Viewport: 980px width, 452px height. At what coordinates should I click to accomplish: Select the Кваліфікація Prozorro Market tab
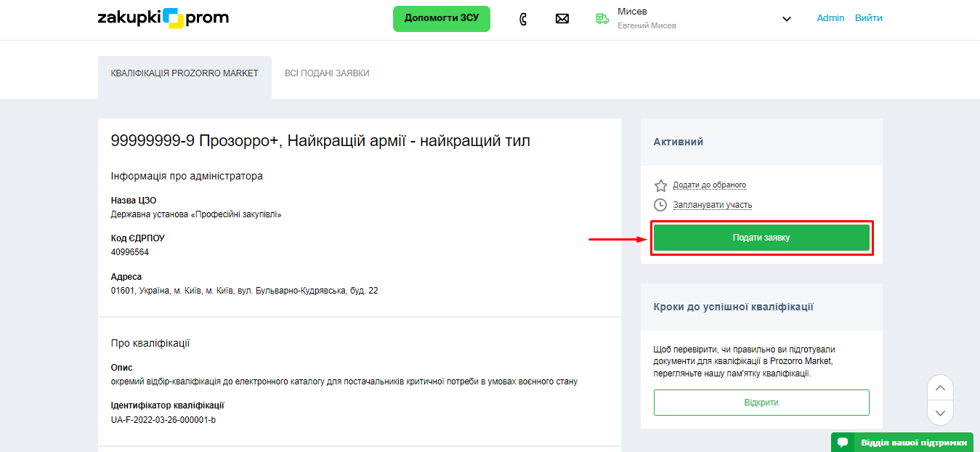point(185,73)
